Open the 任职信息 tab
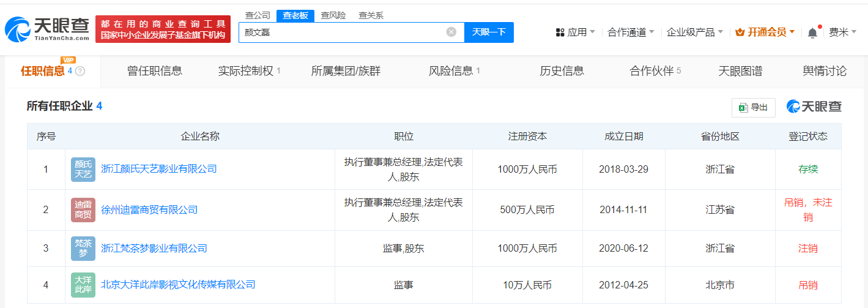This screenshot has height=308, width=868. tap(53, 71)
